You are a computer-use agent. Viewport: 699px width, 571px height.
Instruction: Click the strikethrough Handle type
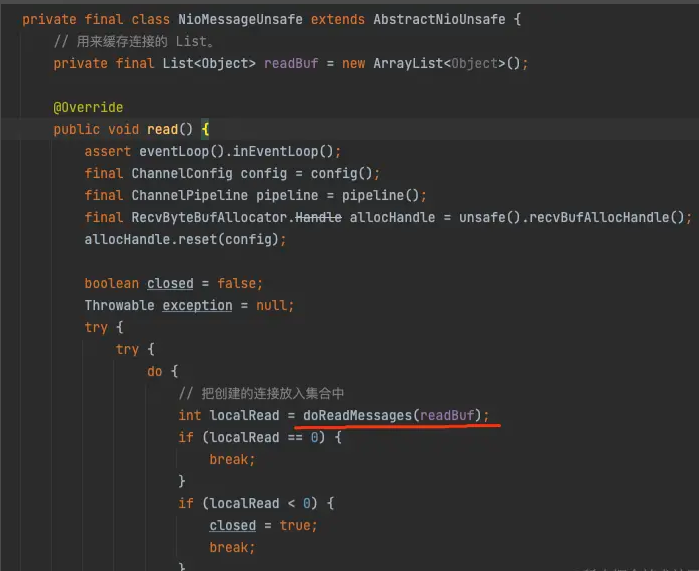(x=318, y=218)
